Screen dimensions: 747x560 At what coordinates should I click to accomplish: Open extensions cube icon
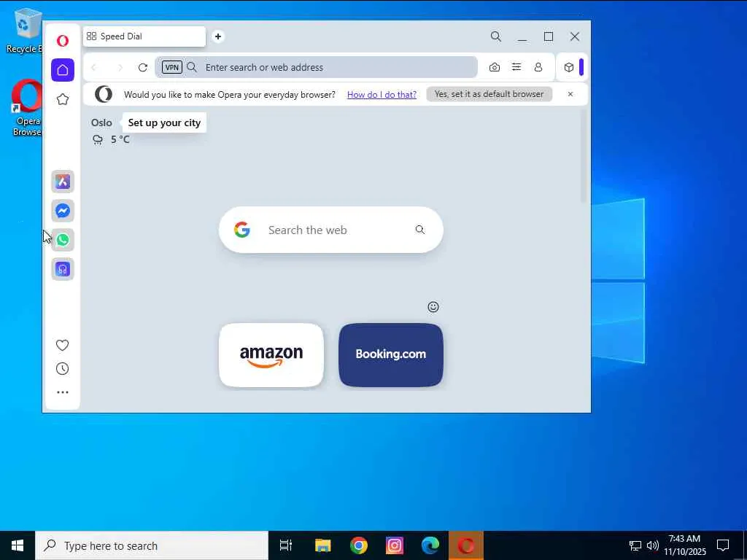coord(569,68)
